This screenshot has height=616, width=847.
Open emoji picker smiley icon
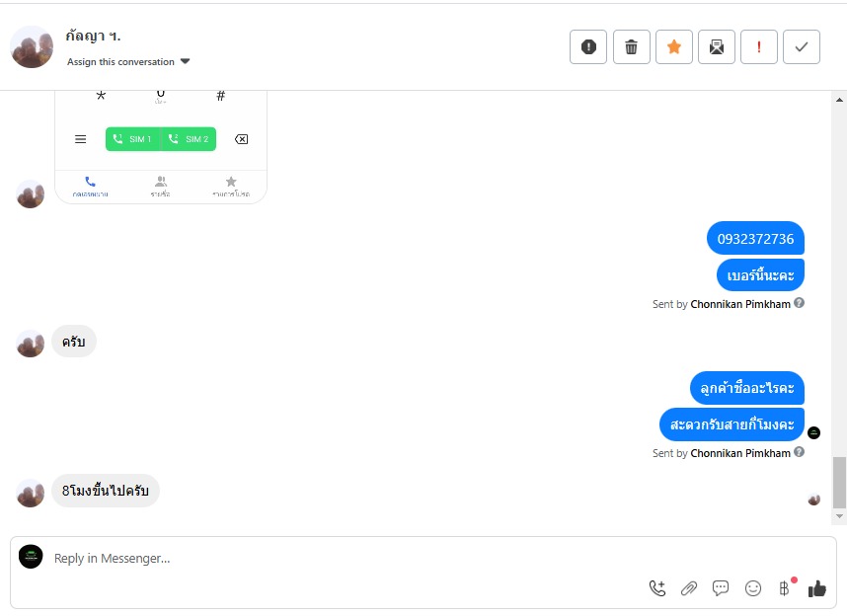pos(753,588)
